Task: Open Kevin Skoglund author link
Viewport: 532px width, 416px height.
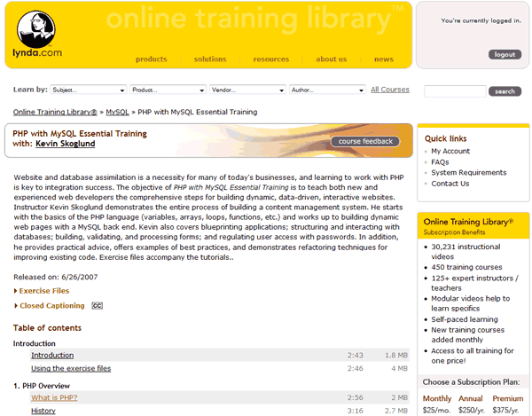Action: [x=65, y=144]
